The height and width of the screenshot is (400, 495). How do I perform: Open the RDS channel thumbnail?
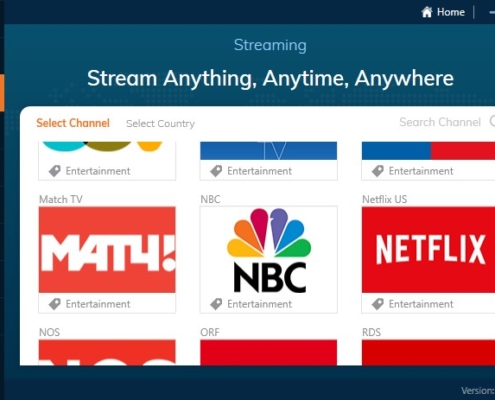(x=428, y=352)
